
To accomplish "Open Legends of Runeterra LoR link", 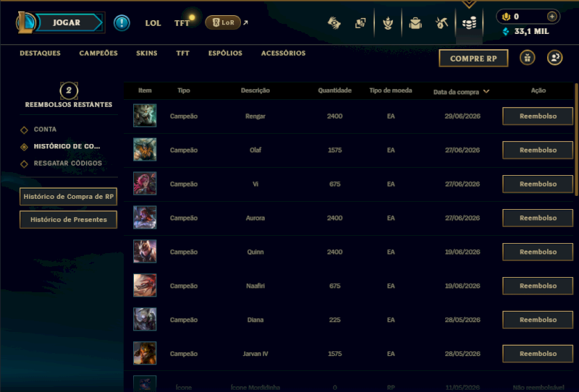I will click(223, 22).
